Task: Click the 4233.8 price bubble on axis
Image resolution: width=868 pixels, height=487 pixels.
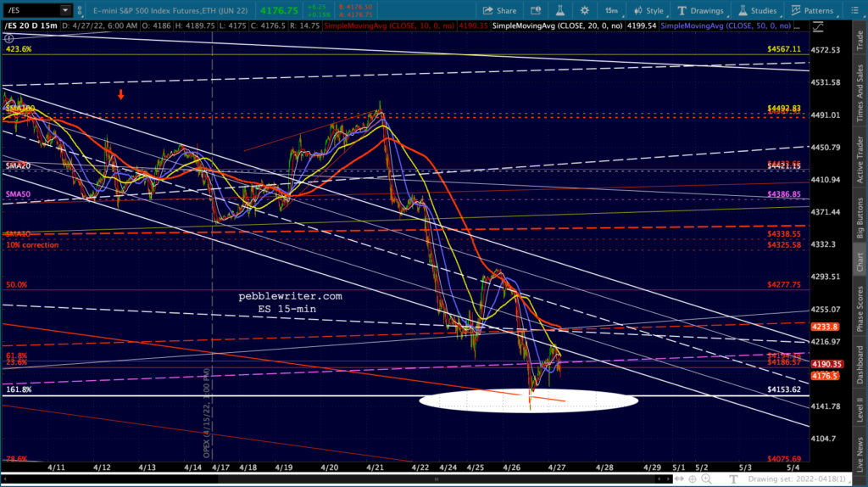Action: (x=825, y=327)
